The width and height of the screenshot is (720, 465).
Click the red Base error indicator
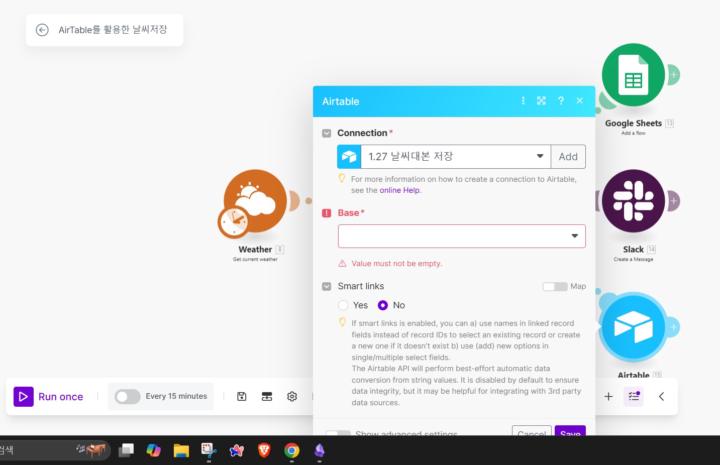click(326, 213)
